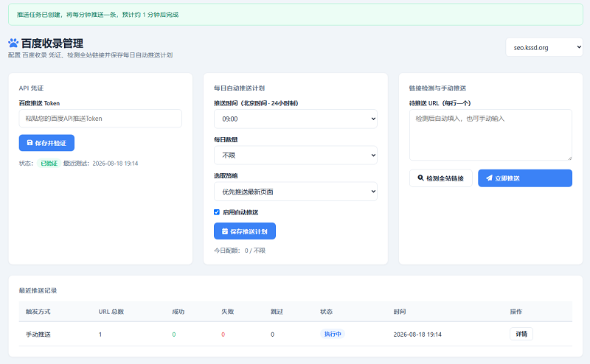Click the 启用自动推送 label text
The image size is (590, 364).
click(x=240, y=212)
